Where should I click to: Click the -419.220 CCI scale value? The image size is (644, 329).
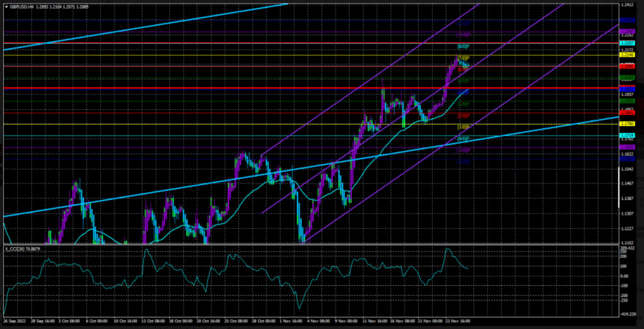[628, 314]
